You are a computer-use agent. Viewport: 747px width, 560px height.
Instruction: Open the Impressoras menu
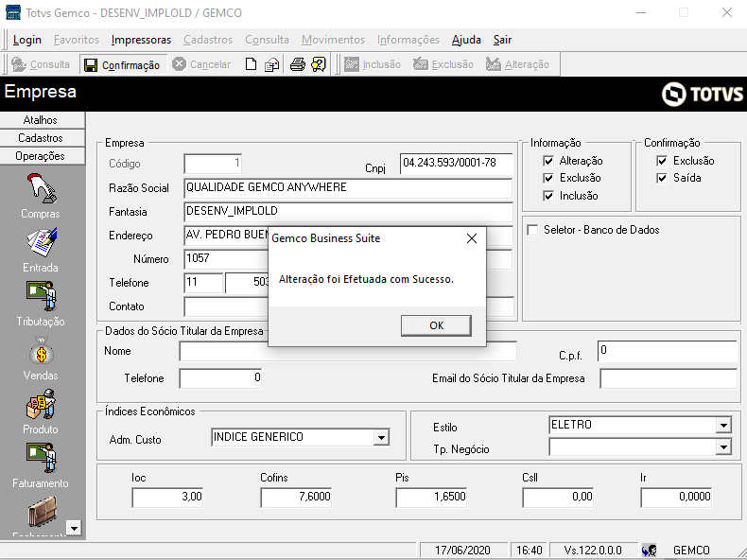click(141, 40)
